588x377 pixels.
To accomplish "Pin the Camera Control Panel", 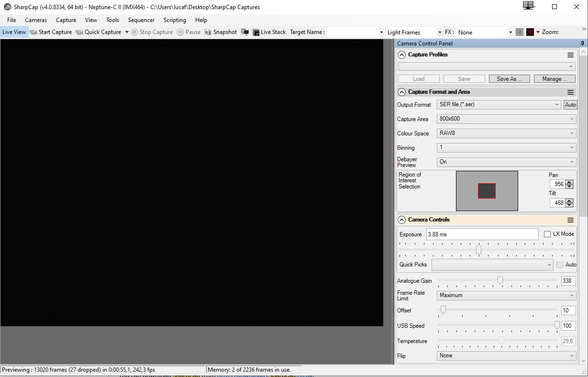I will pos(582,44).
